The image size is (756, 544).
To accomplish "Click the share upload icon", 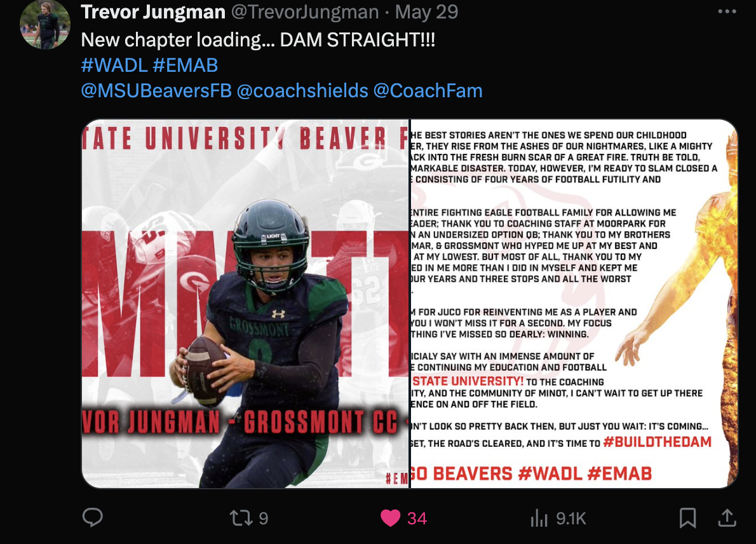I will (x=727, y=517).
